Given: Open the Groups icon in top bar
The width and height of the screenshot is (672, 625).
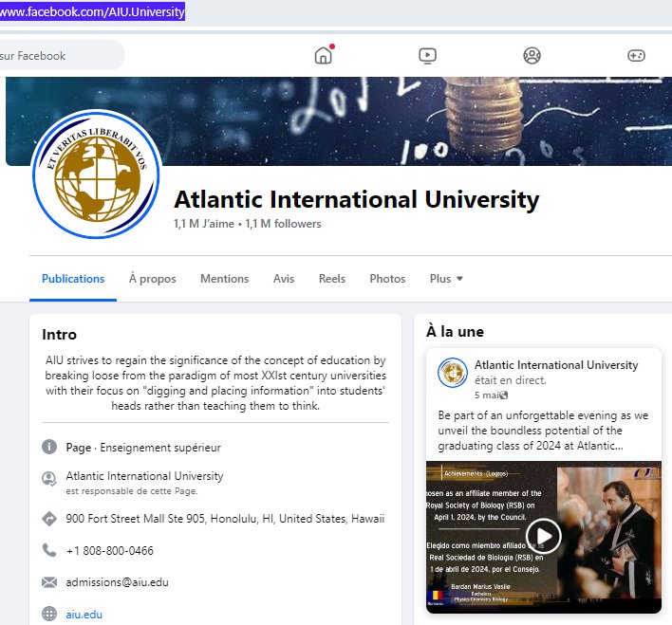Looking at the screenshot, I should 532,55.
